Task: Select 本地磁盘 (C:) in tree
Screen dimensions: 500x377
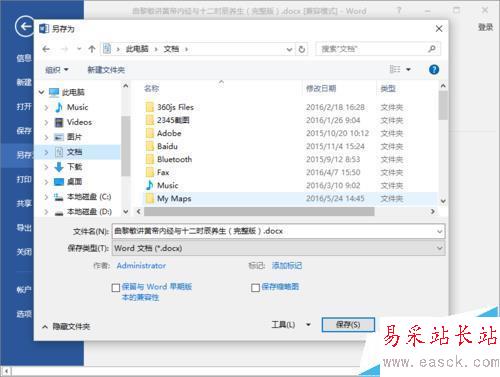Action: click(89, 197)
